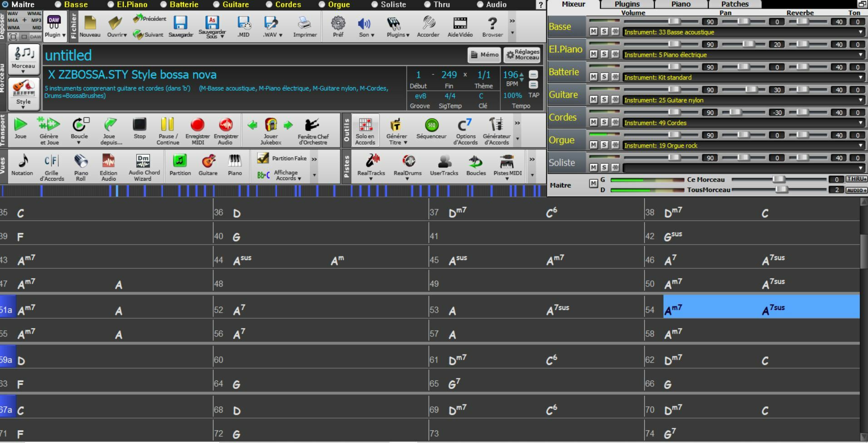Click the TAP tempo button
Screen dimensions: 868x443
point(534,95)
